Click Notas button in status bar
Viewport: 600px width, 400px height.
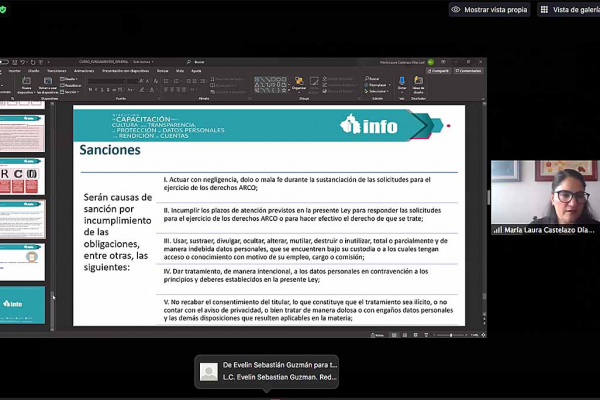pyautogui.click(x=377, y=335)
